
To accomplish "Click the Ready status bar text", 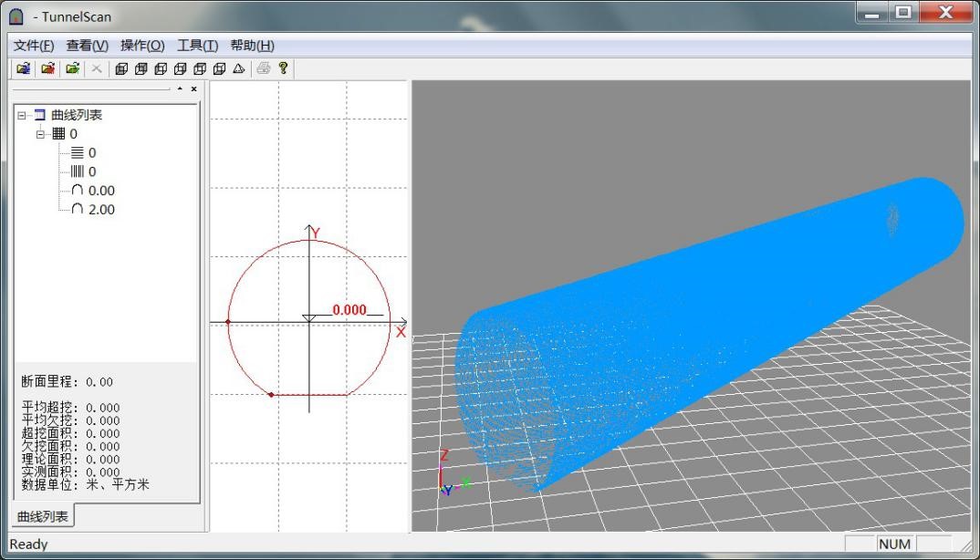I will [x=29, y=544].
